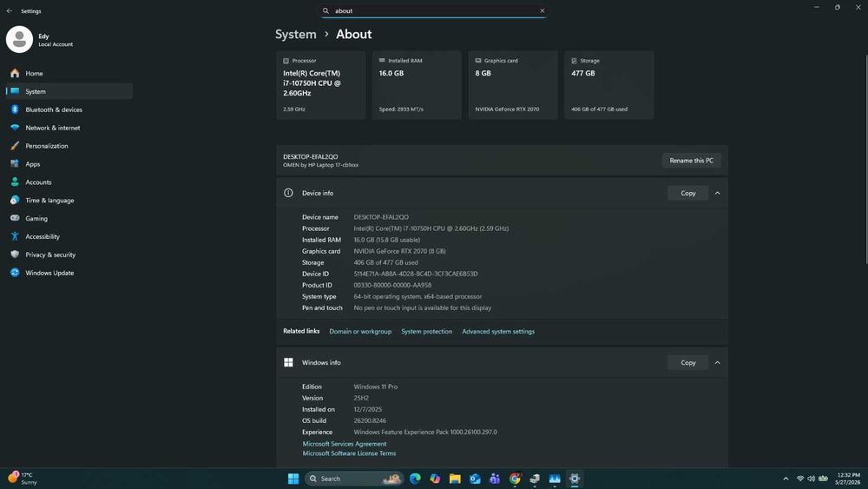Viewport: 868px width, 489px height.
Task: Click the System breadcrumb link
Action: pos(296,35)
